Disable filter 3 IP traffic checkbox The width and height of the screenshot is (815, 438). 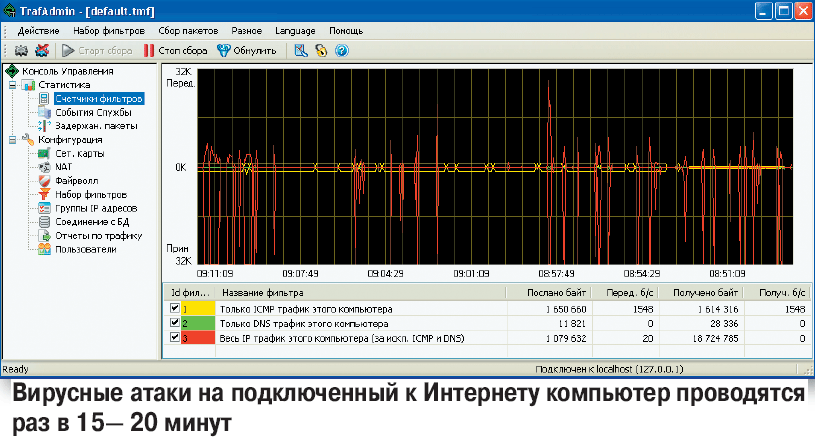coord(175,340)
